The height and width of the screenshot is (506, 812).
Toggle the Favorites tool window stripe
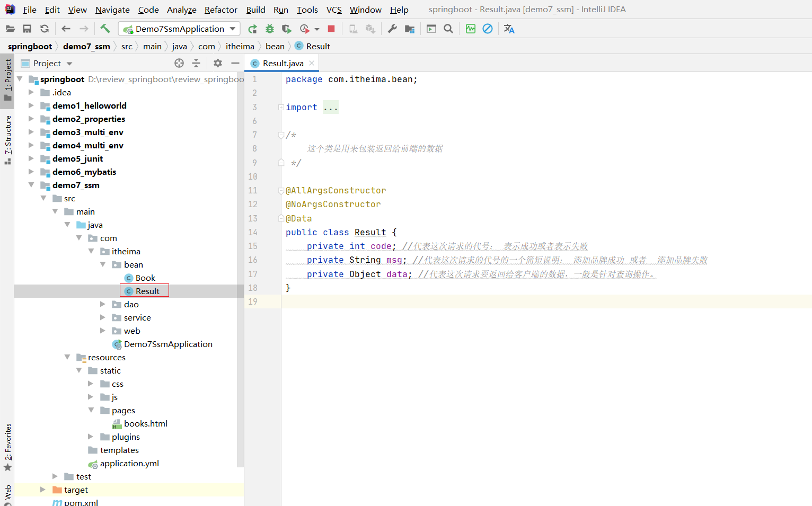tap(7, 446)
